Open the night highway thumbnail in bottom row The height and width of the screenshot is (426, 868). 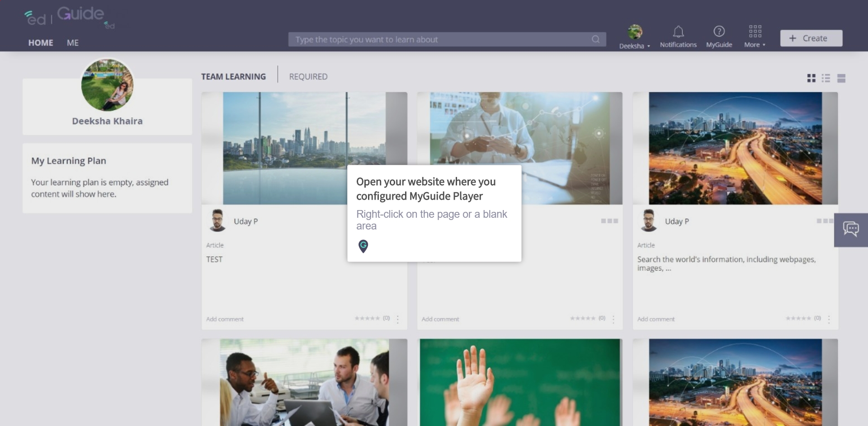click(x=735, y=382)
